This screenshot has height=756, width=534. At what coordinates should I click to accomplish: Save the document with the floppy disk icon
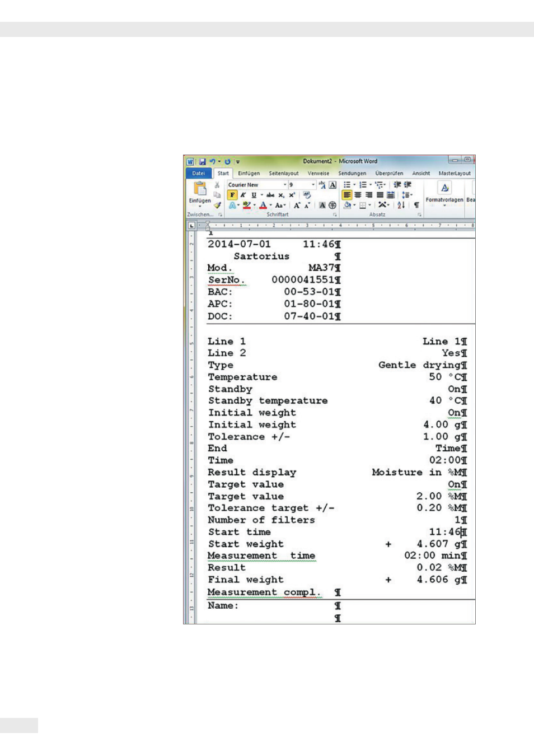(202, 161)
